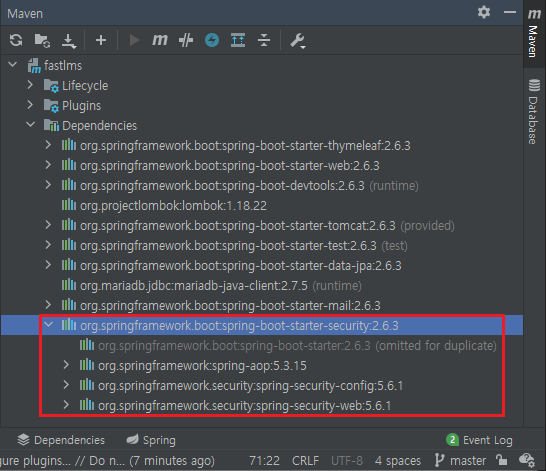Click the status bar notification message
The image size is (546, 471).
coord(107,461)
